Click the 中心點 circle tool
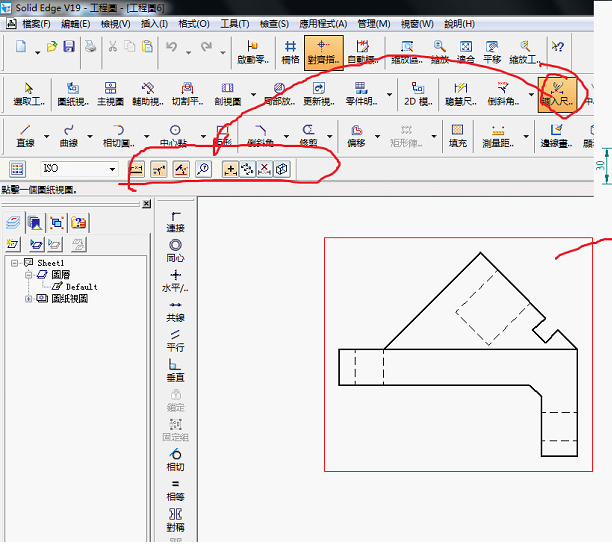 click(x=173, y=136)
